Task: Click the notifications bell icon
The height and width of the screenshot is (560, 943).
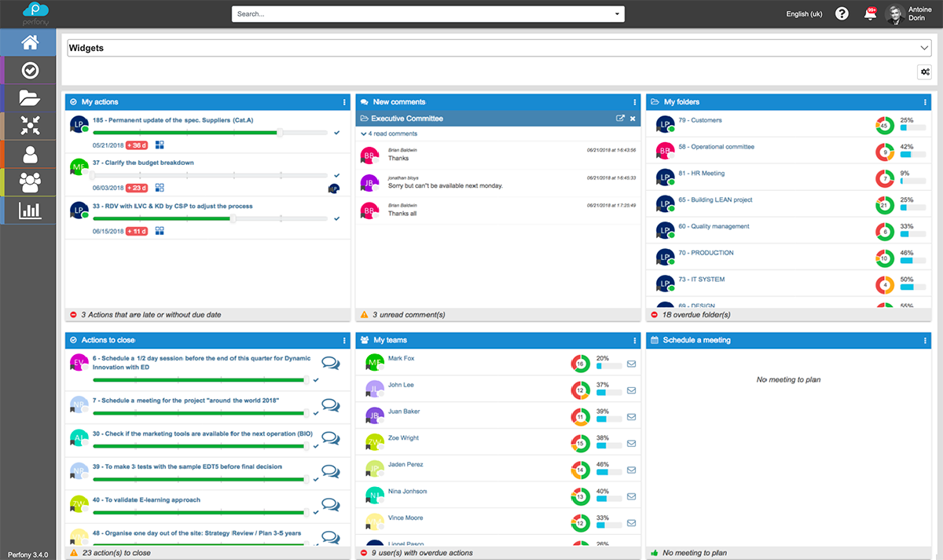Action: tap(870, 14)
